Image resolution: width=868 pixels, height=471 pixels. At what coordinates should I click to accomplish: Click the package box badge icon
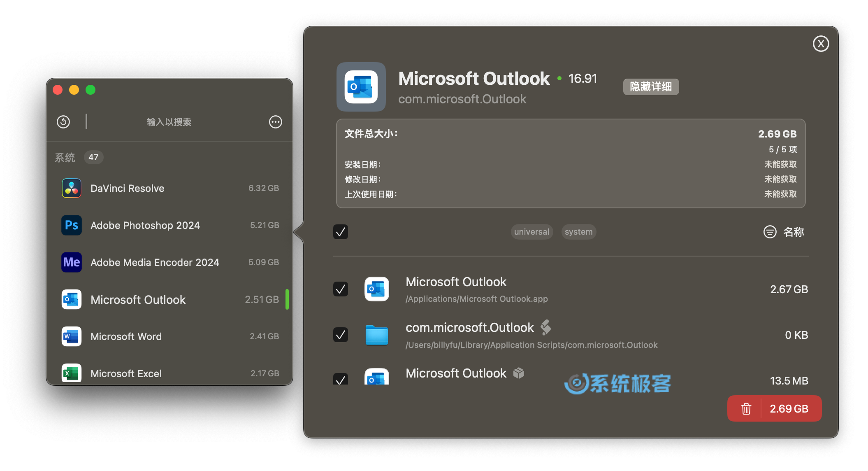pos(519,373)
